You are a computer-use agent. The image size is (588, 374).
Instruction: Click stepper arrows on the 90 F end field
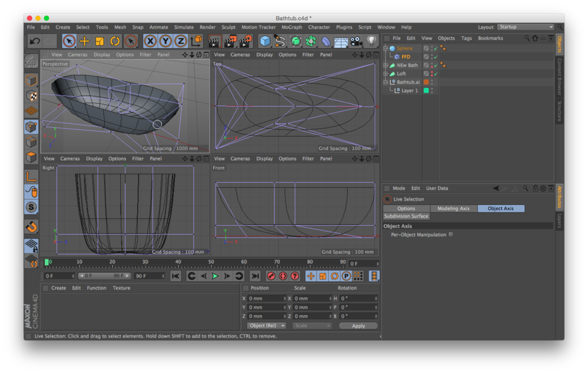click(163, 276)
